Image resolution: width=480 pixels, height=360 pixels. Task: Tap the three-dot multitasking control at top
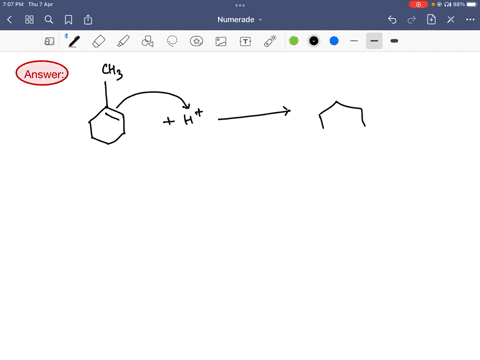240,5
